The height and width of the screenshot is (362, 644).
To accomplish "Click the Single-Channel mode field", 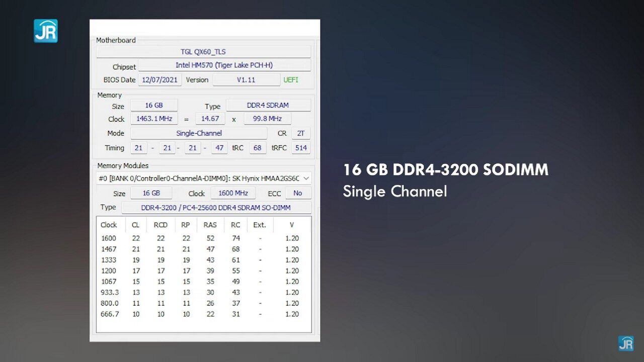I will [x=199, y=133].
